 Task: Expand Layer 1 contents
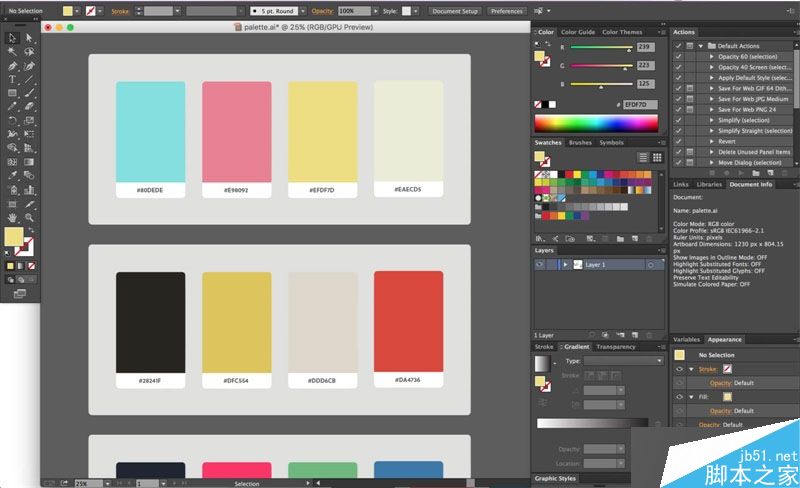click(565, 264)
